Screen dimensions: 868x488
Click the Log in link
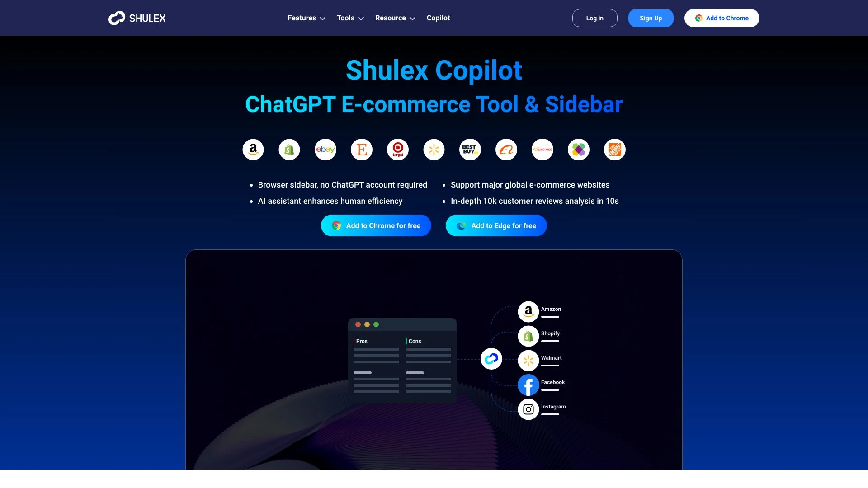pos(594,18)
